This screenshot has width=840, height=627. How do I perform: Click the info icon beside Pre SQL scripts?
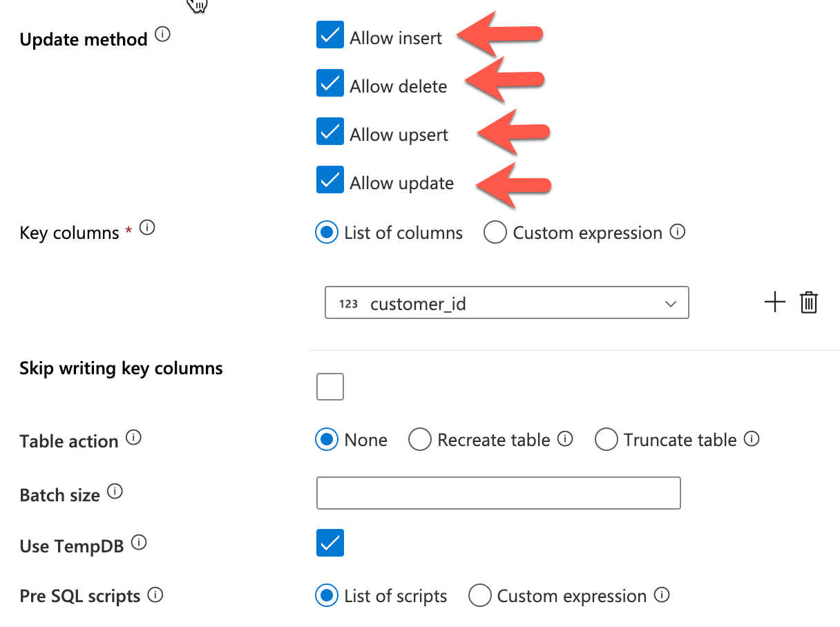coord(155,595)
